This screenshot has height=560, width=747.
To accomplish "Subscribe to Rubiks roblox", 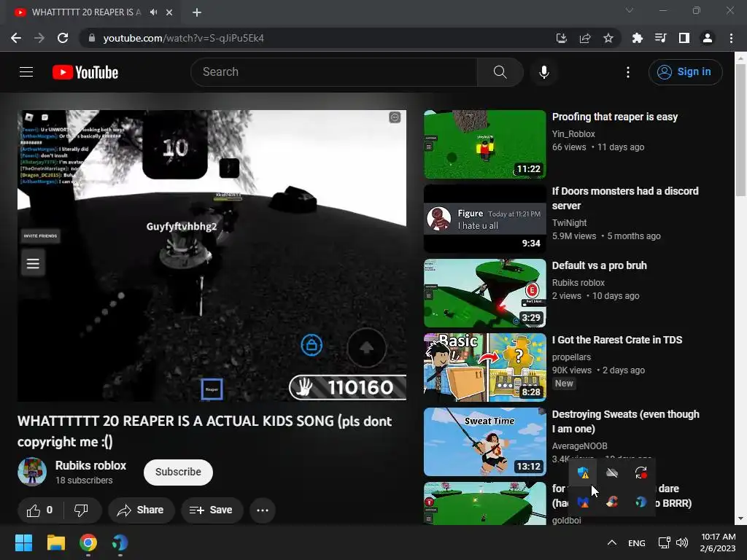I will click(178, 472).
